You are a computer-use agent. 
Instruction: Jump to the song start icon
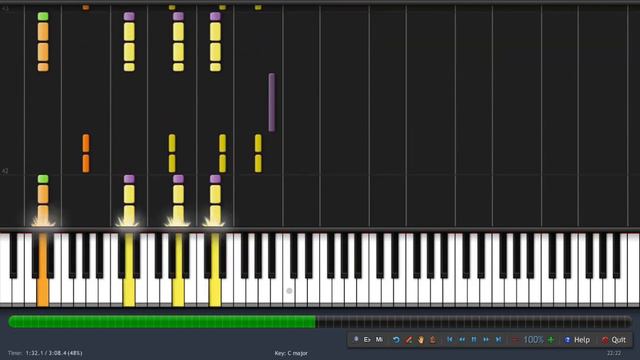[x=450, y=340]
